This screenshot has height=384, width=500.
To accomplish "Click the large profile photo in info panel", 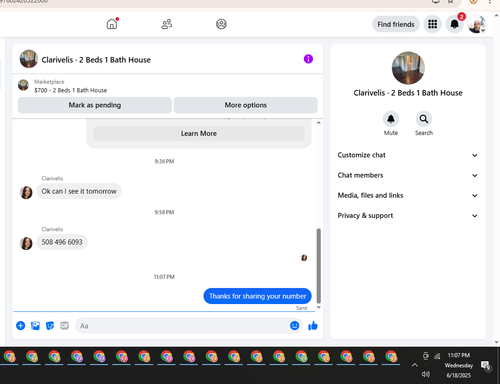I will 408,68.
